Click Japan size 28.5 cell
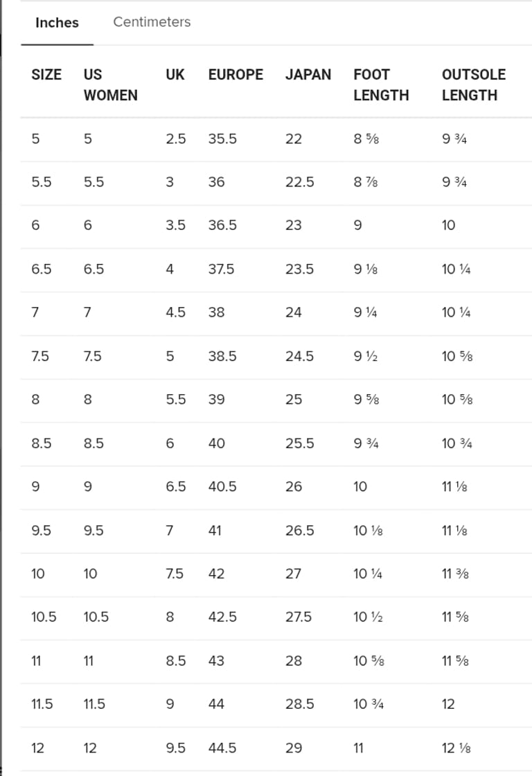The height and width of the screenshot is (776, 532). coord(299,704)
